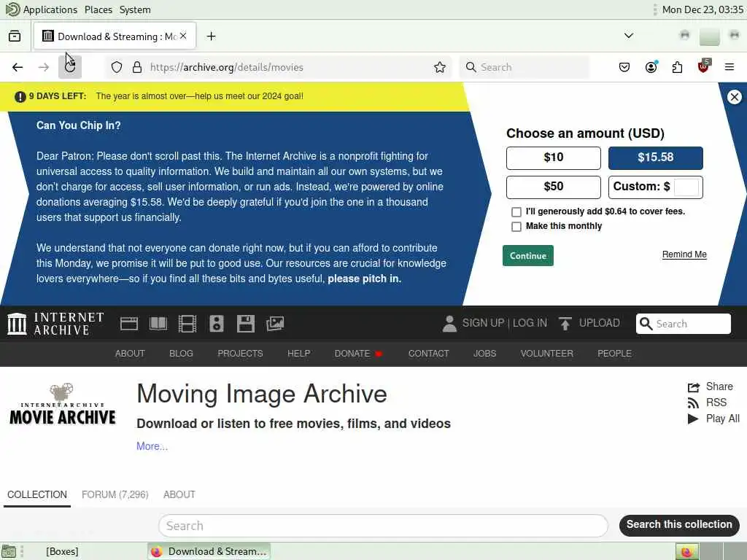747x560 pixels.
Task: Select the $50 donation amount
Action: 554,187
